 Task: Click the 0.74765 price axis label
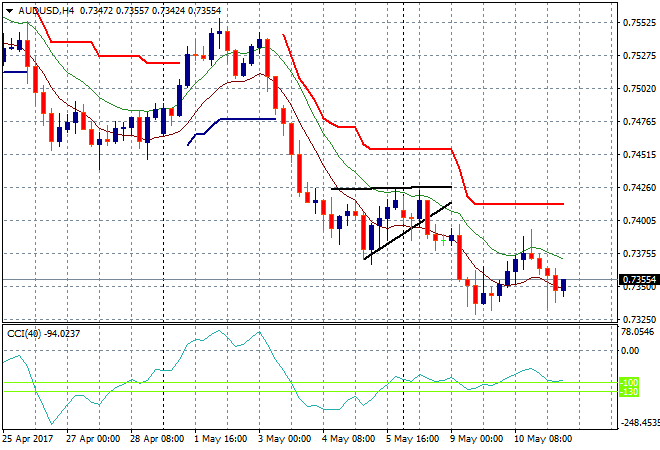click(639, 122)
